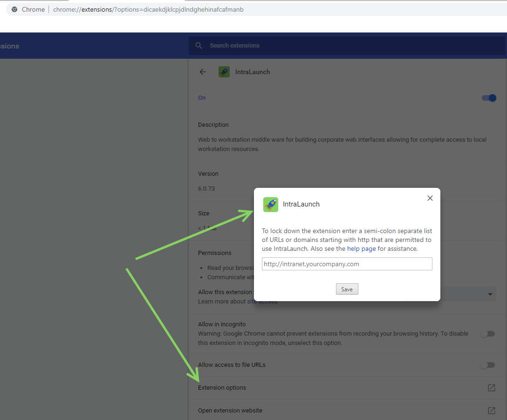Click the search magnifier icon
The height and width of the screenshot is (420, 507).
pyautogui.click(x=199, y=46)
